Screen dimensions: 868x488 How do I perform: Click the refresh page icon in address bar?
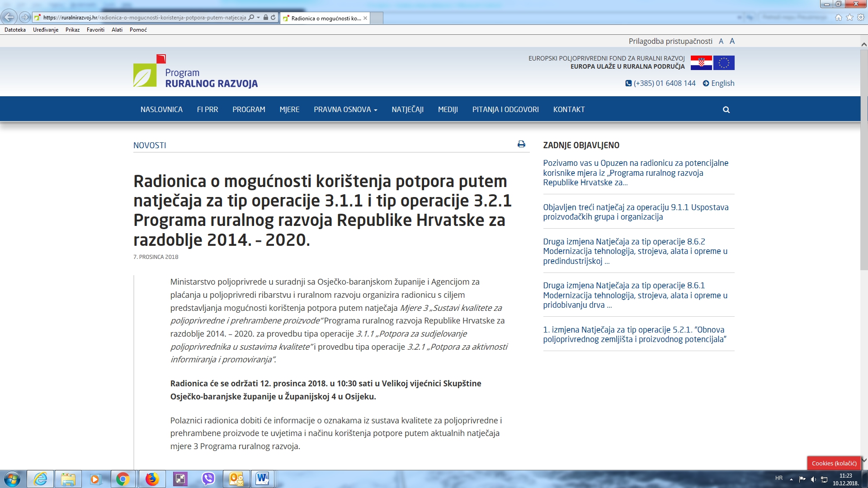(x=273, y=18)
